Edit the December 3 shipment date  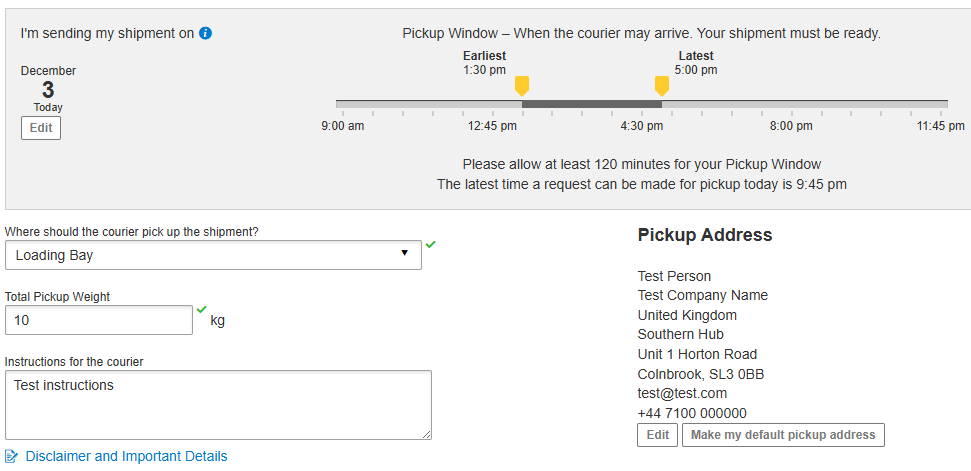41,128
